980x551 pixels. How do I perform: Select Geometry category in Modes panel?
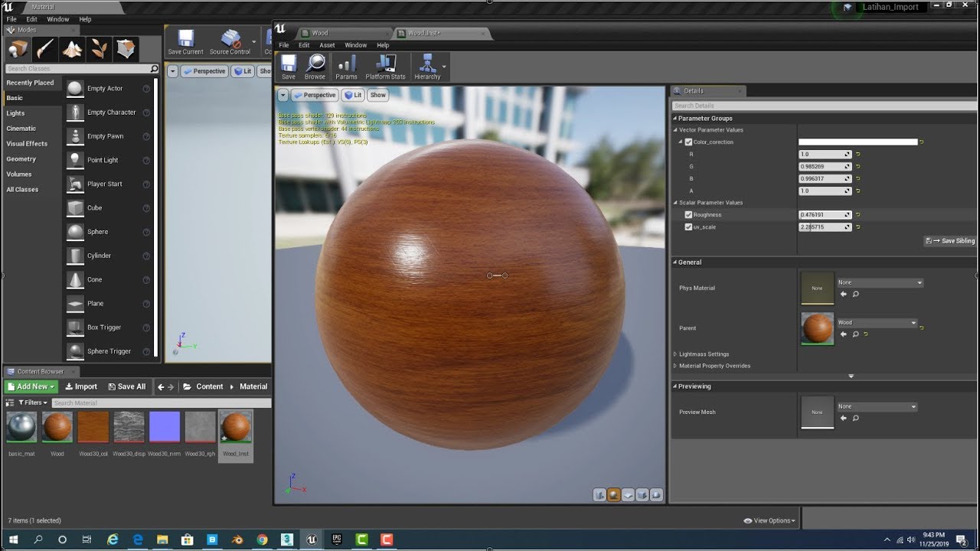[x=21, y=159]
